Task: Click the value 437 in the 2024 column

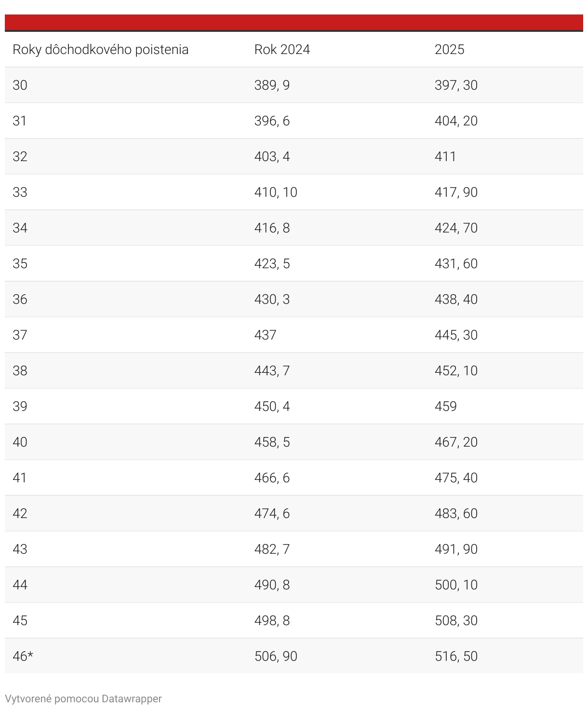Action: [x=265, y=335]
